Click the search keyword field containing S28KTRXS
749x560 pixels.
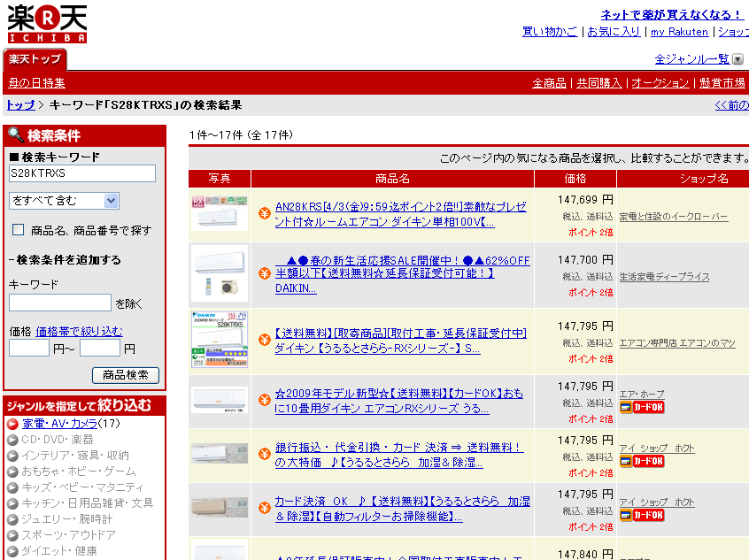81,173
